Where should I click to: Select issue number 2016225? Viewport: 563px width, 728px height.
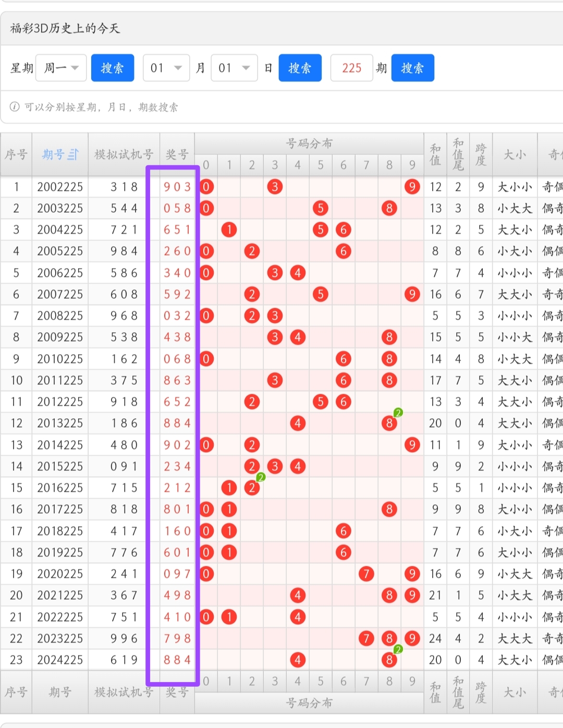pos(60,488)
